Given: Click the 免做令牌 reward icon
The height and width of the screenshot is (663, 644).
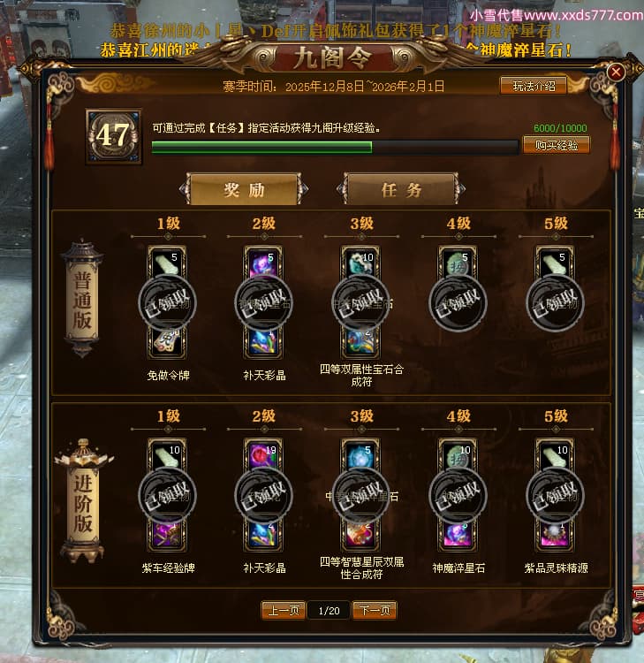Looking at the screenshot, I should (x=167, y=342).
